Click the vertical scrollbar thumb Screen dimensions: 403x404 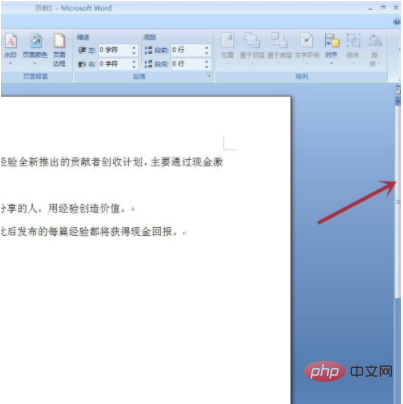click(x=397, y=201)
